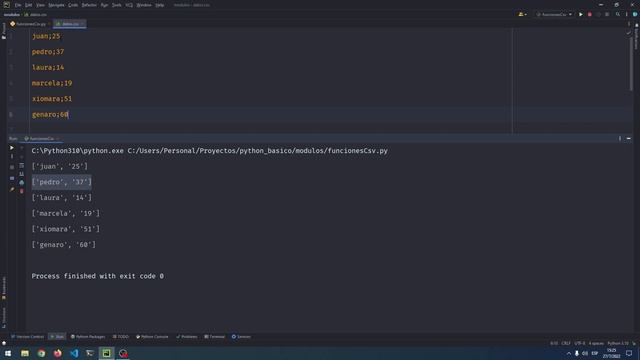Open File Explorer from taskbar

(x=25, y=353)
